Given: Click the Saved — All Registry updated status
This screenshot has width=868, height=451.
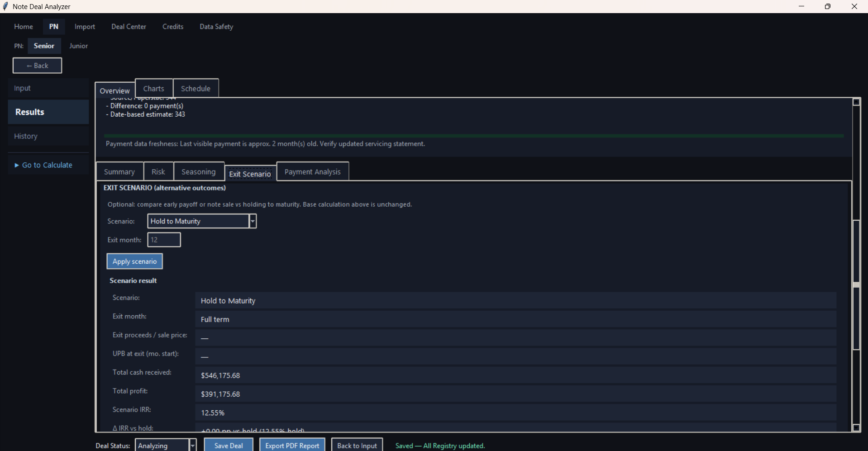Looking at the screenshot, I should pos(440,446).
